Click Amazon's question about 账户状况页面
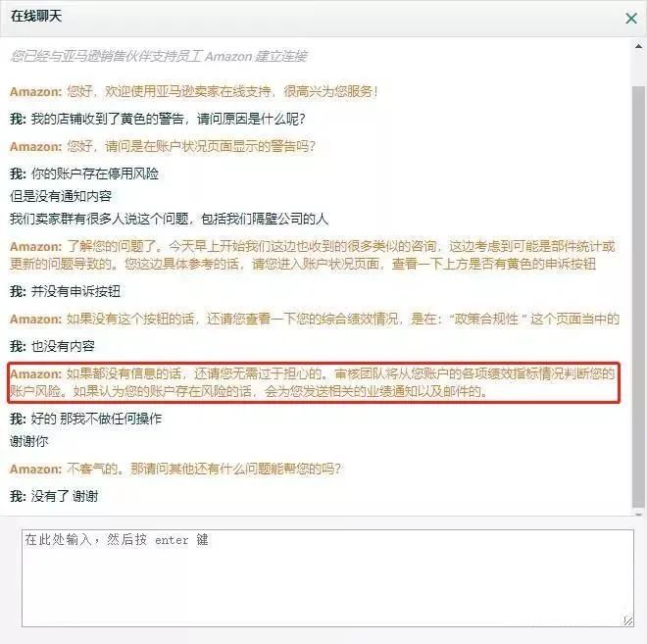Image resolution: width=647 pixels, height=644 pixels. [x=163, y=146]
